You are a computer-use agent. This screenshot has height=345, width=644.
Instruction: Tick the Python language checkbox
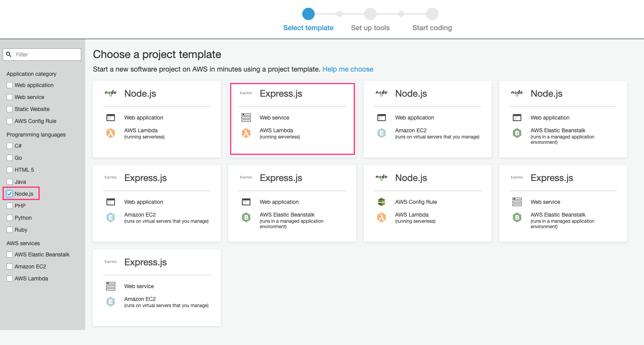[x=10, y=218]
